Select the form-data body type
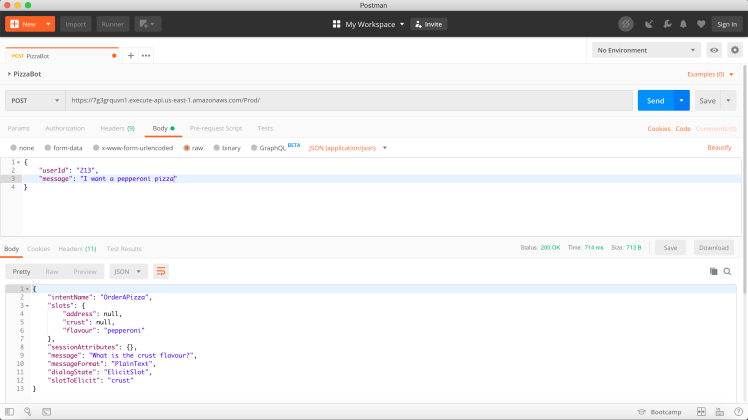748x420 pixels. click(x=63, y=147)
